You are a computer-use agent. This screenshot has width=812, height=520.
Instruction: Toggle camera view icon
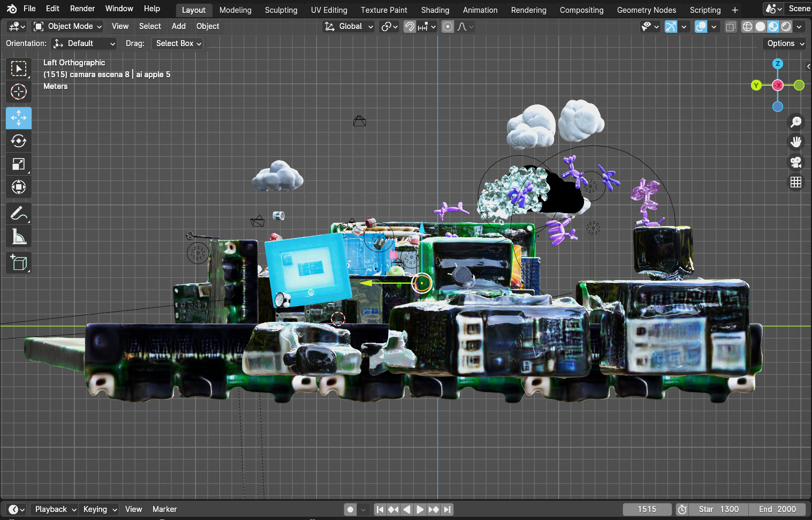tap(796, 162)
